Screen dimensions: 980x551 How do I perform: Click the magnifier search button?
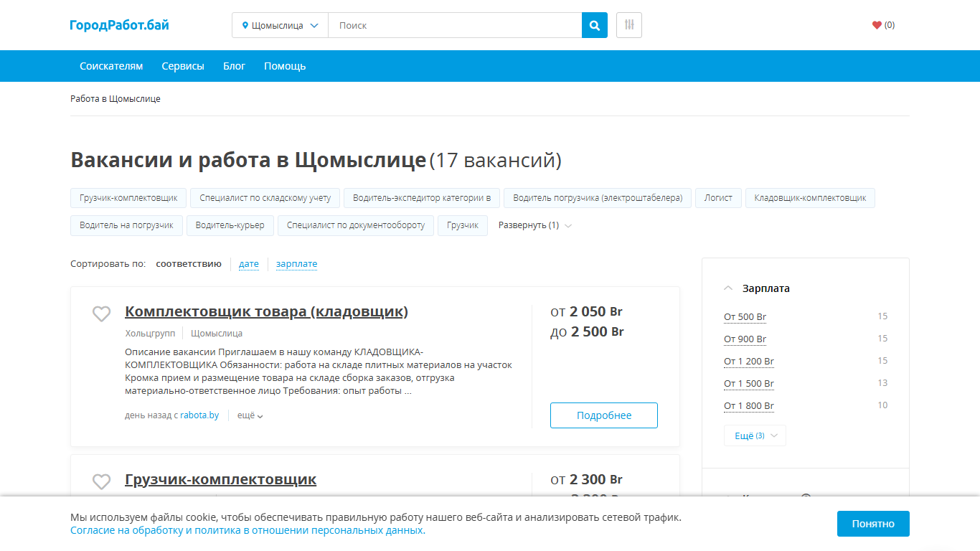(594, 25)
